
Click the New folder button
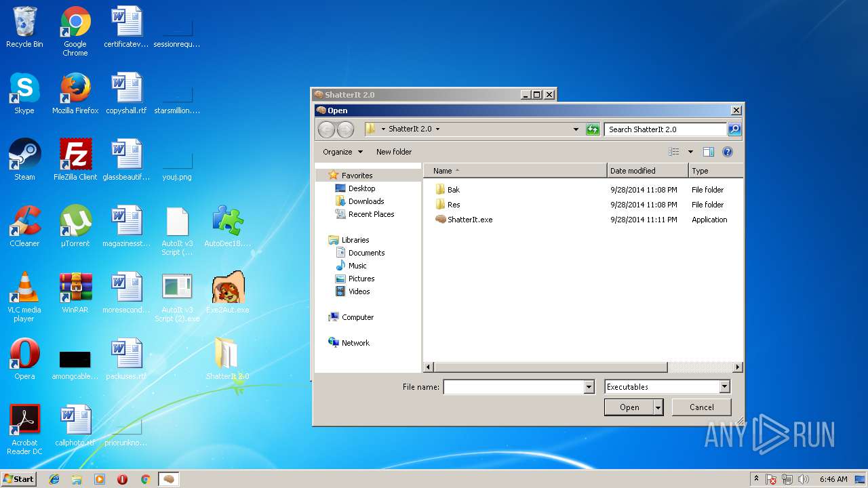coord(394,152)
